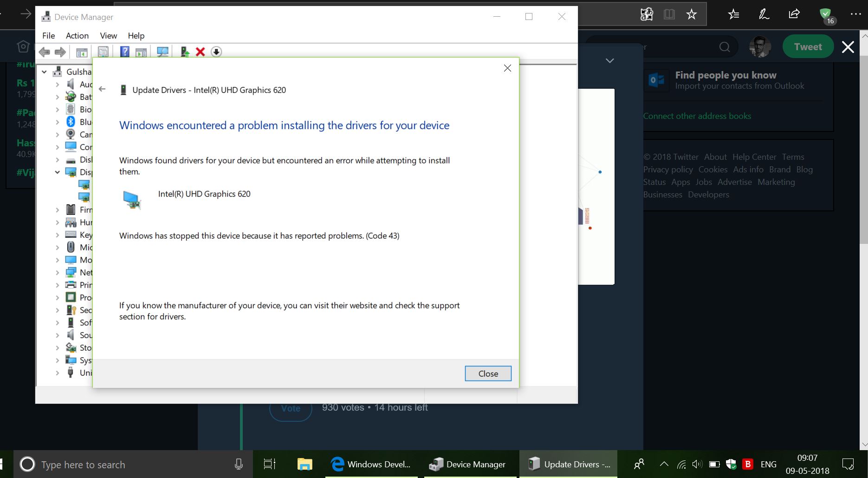Screen dimensions: 868x478
Task: Click the Twitter search magnifier icon
Action: pyautogui.click(x=725, y=47)
